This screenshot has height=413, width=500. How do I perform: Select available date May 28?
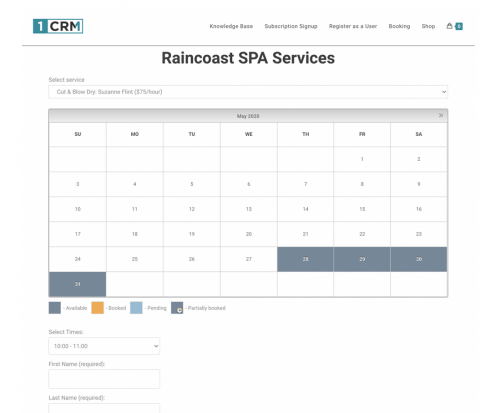click(x=305, y=259)
